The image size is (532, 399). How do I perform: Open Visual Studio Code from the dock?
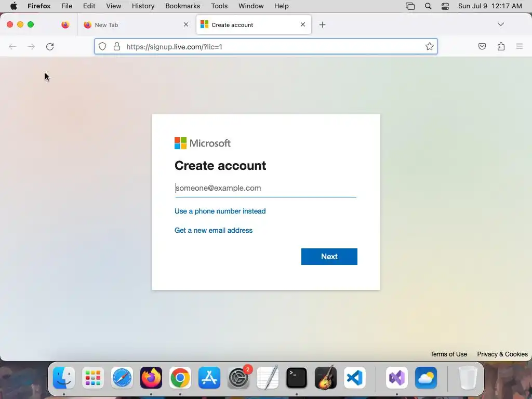(x=355, y=378)
